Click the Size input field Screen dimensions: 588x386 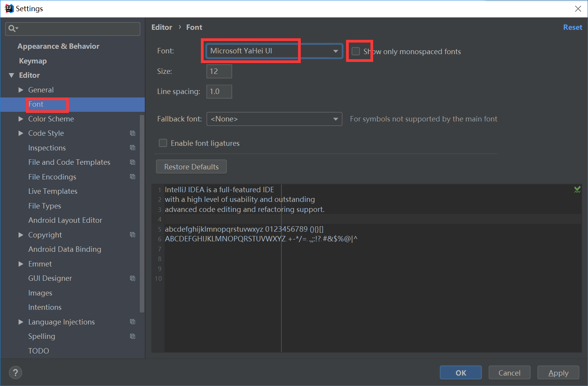[x=219, y=71]
